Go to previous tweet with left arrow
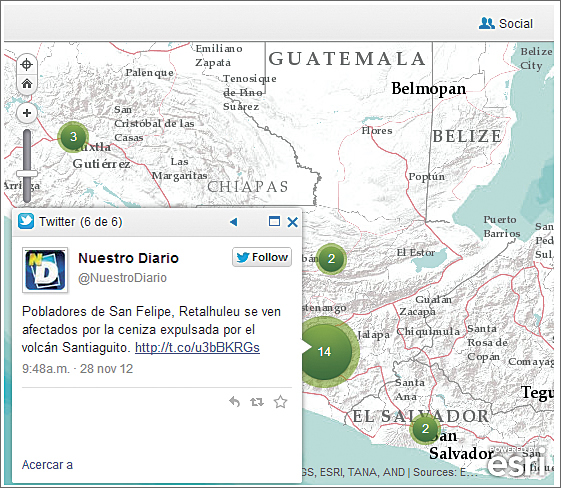The image size is (561, 488). tap(234, 222)
